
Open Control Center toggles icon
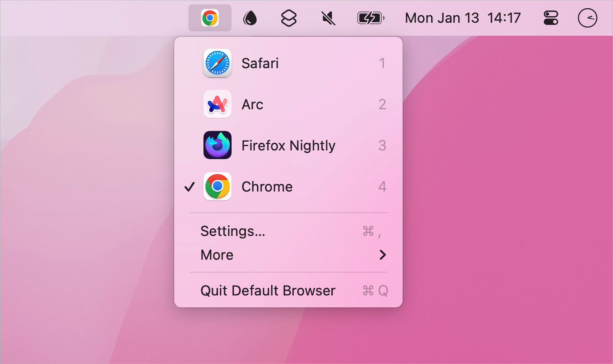pos(551,18)
